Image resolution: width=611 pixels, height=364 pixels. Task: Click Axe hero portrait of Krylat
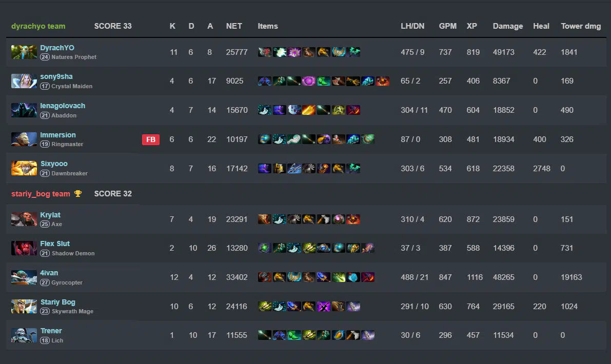24,219
